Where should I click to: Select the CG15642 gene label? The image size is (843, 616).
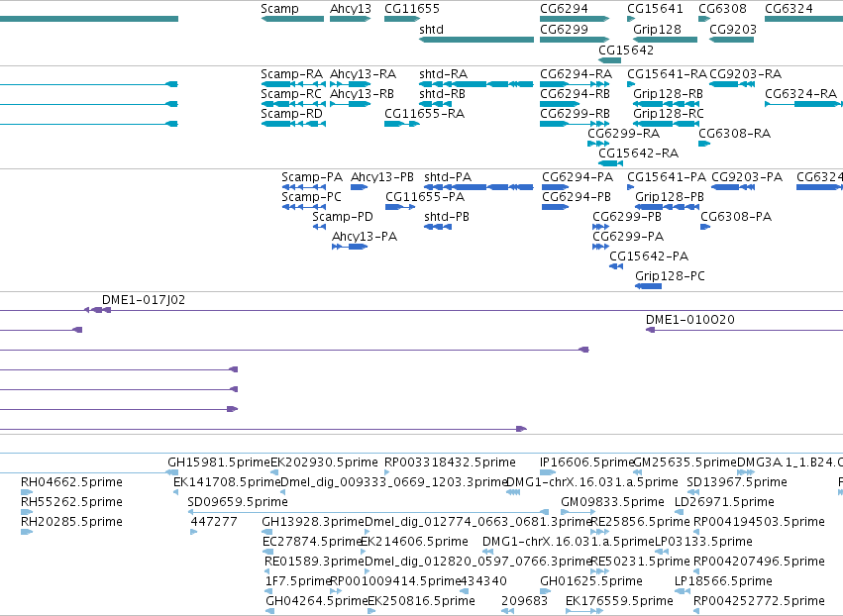click(626, 50)
